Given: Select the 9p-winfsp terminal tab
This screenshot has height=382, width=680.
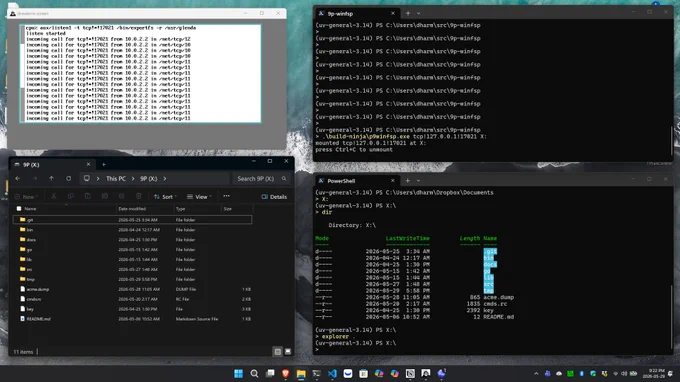Looking at the screenshot, I should (x=356, y=13).
